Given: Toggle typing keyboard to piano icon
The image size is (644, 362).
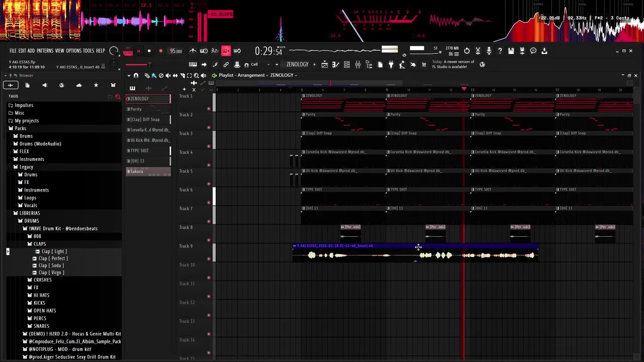Looking at the screenshot, I should (x=193, y=64).
